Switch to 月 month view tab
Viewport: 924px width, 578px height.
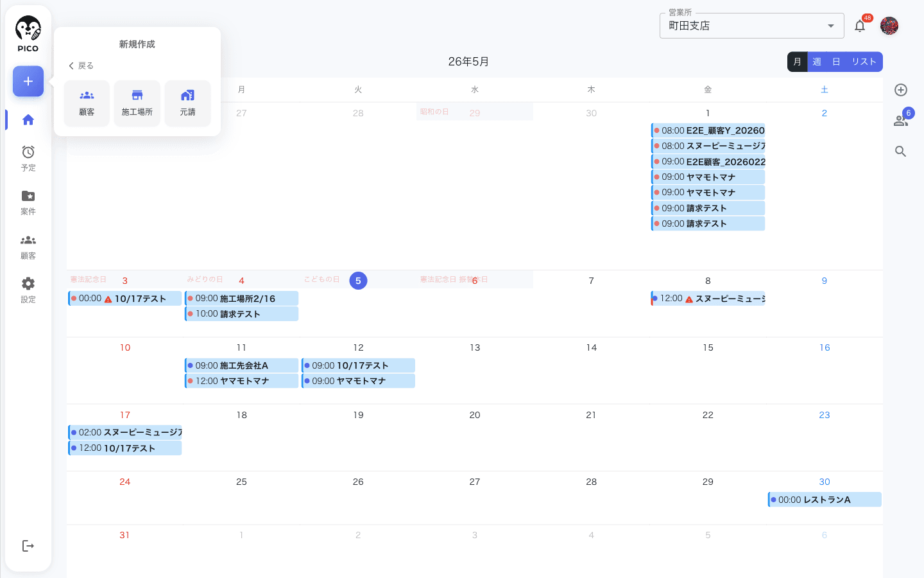click(797, 62)
